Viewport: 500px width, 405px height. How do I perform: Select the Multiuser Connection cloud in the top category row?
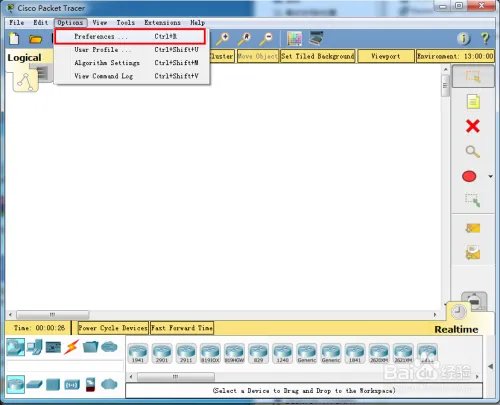click(x=109, y=347)
